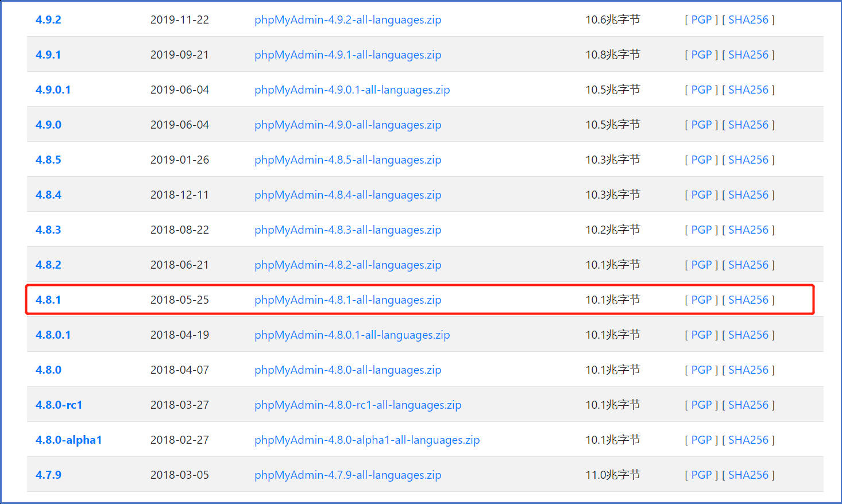Screen dimensions: 842x504
Task: Download phpMyAdmin-4.9.2-all-languages.zip
Action: (x=347, y=20)
